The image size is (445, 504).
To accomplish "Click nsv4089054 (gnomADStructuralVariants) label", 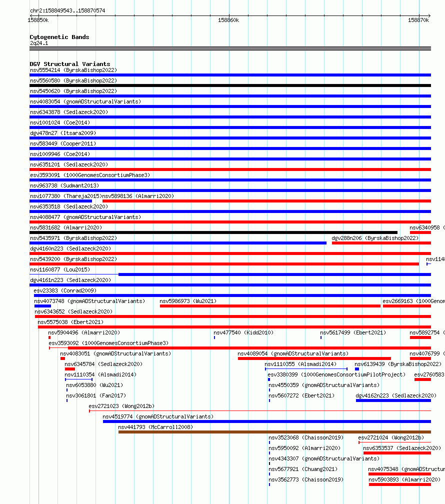I will tap(293, 353).
